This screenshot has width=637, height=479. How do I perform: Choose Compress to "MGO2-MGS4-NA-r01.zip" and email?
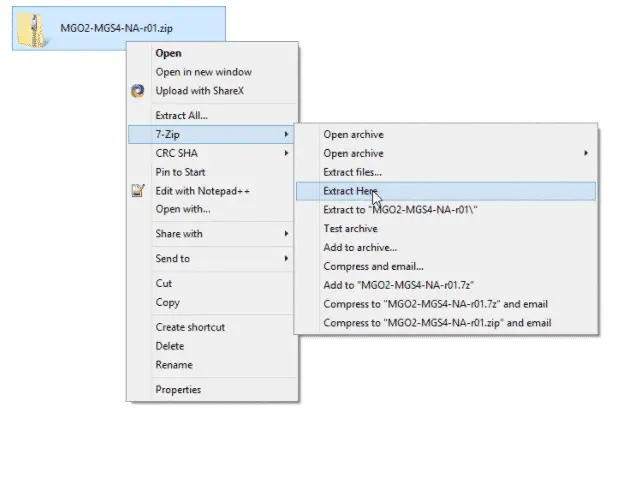click(446, 323)
